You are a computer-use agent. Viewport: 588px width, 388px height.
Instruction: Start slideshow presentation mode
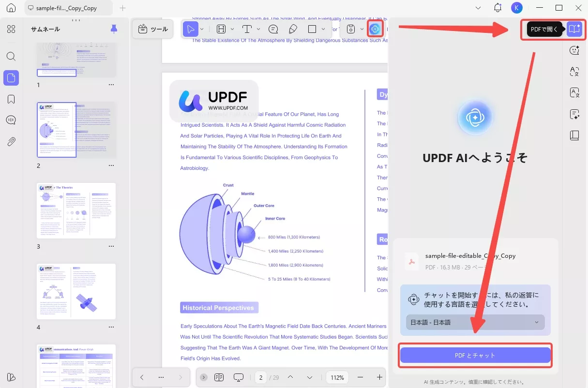pos(238,377)
